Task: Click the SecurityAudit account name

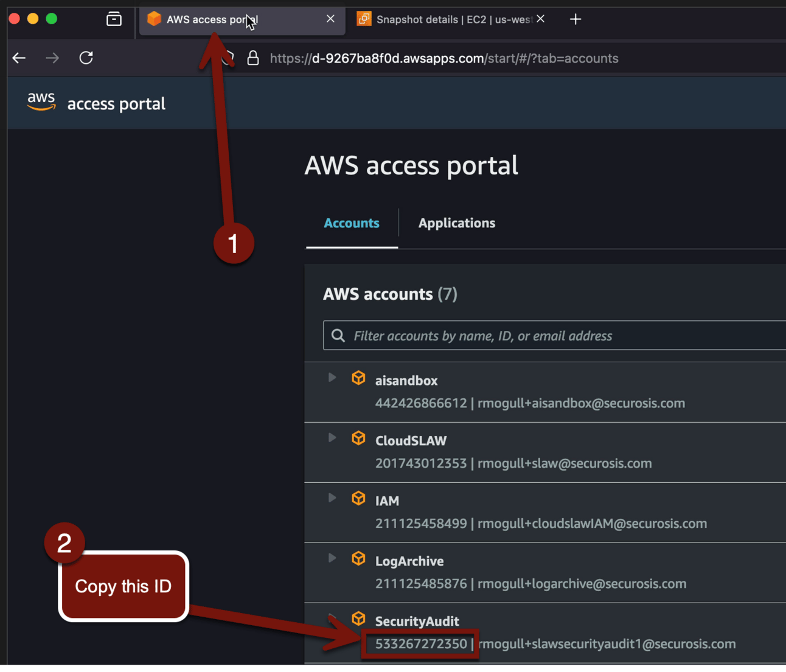Action: tap(417, 621)
